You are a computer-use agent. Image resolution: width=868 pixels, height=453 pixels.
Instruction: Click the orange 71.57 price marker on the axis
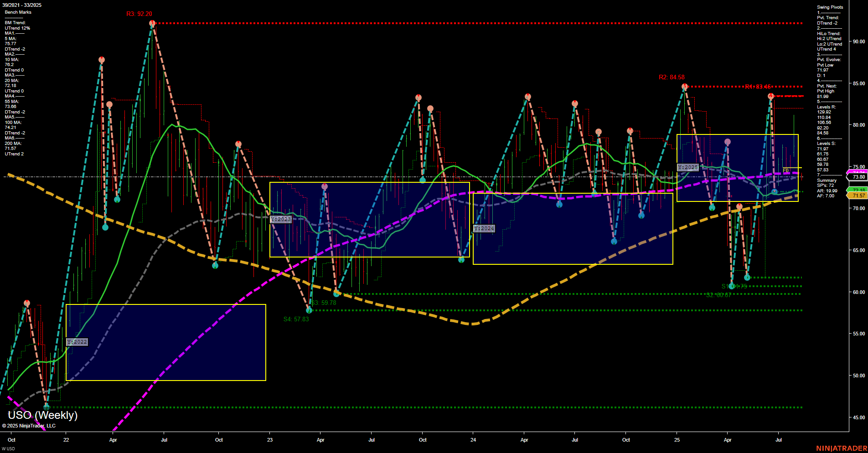point(859,195)
